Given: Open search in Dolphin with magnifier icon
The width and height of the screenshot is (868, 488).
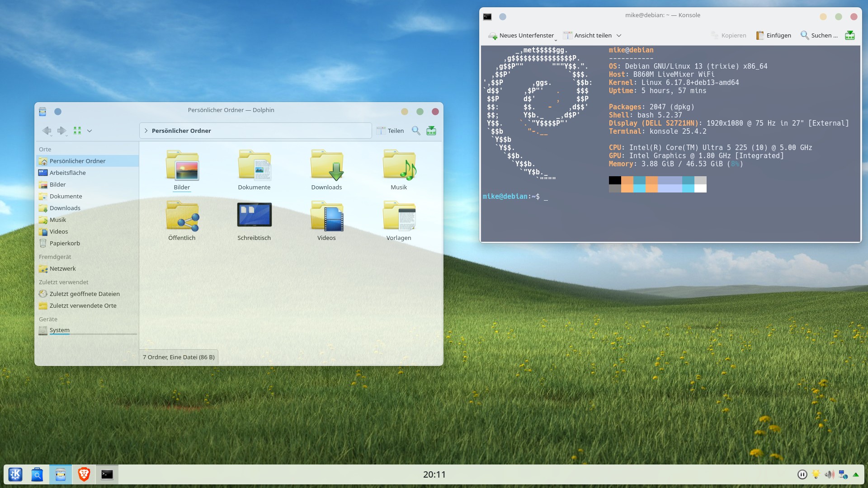Looking at the screenshot, I should 416,131.
